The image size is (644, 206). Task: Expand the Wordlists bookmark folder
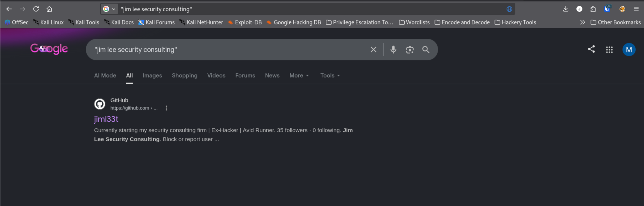[414, 22]
